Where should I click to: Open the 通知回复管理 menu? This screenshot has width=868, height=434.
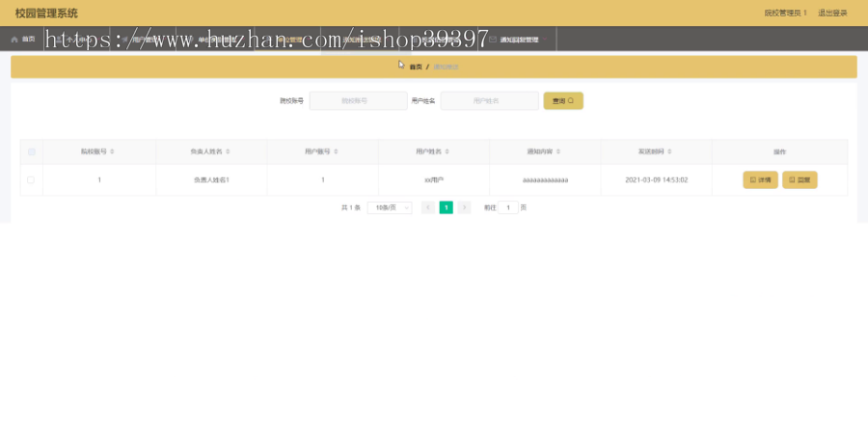pyautogui.click(x=517, y=40)
